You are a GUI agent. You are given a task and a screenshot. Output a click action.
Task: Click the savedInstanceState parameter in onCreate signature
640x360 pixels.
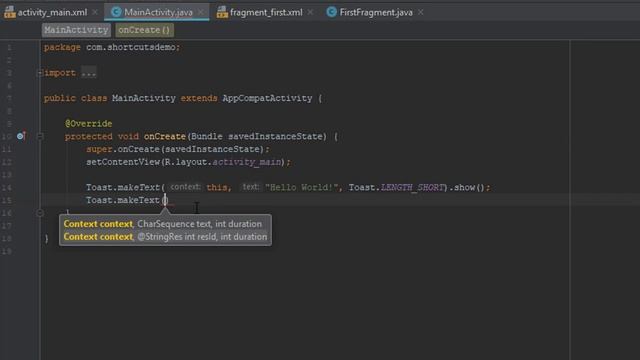click(x=277, y=136)
